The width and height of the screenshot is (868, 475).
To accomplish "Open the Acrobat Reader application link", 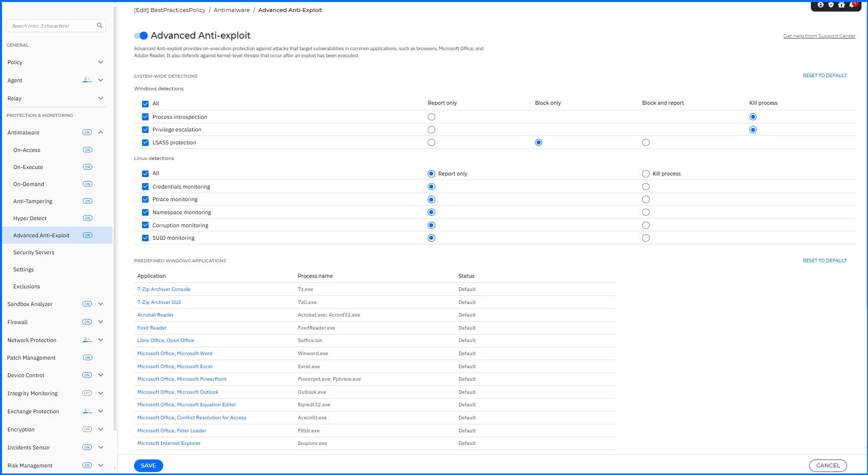I will [155, 314].
